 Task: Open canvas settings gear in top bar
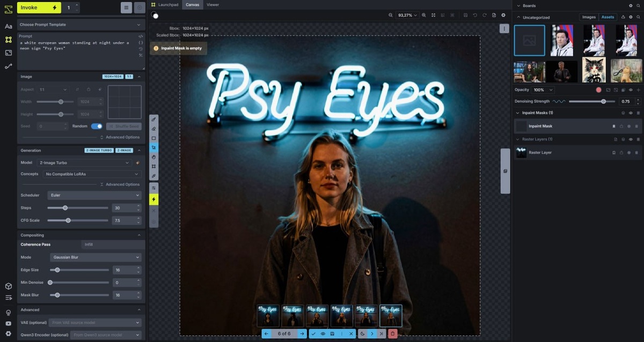coord(503,15)
